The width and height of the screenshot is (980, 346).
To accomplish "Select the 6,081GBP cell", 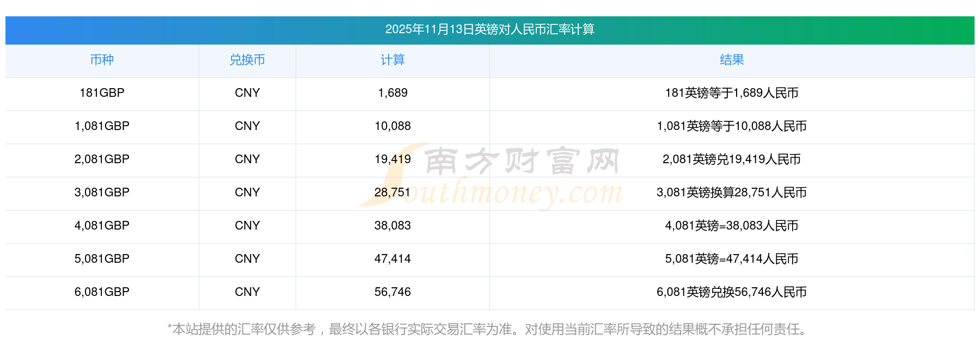I will (x=102, y=292).
